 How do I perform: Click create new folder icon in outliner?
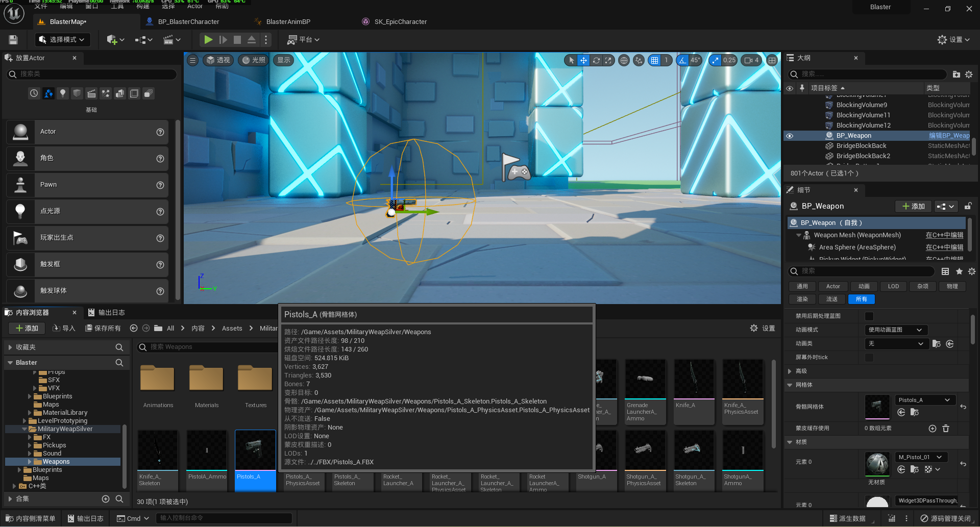956,74
